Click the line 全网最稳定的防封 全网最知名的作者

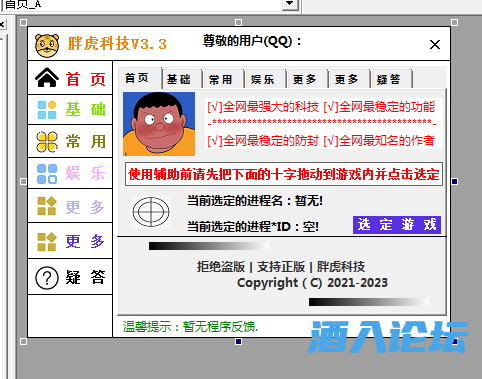click(x=321, y=141)
